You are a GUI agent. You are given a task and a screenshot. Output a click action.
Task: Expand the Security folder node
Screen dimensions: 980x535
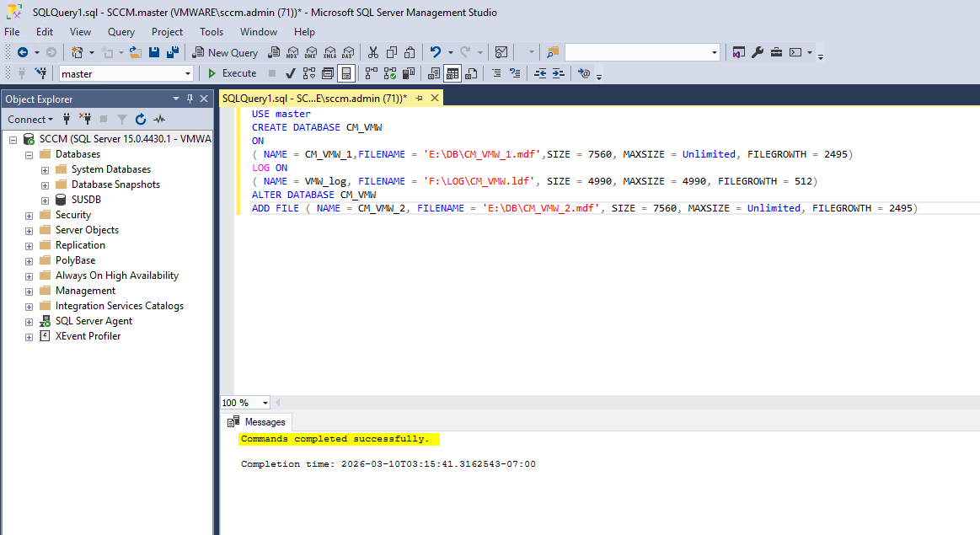tap(29, 215)
